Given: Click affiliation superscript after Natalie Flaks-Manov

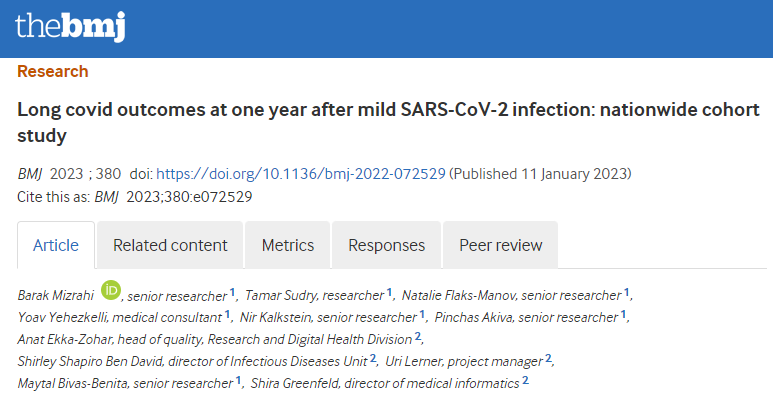Looking at the screenshot, I should point(627,292).
